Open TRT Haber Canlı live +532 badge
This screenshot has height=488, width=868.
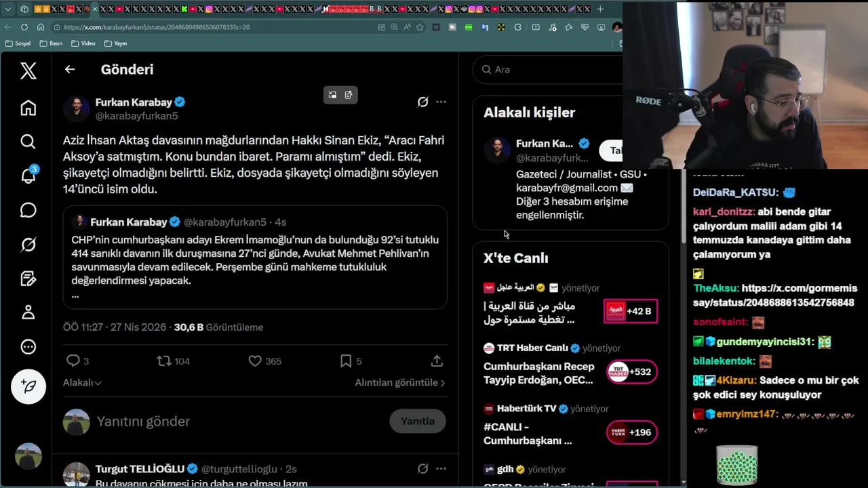tap(631, 371)
